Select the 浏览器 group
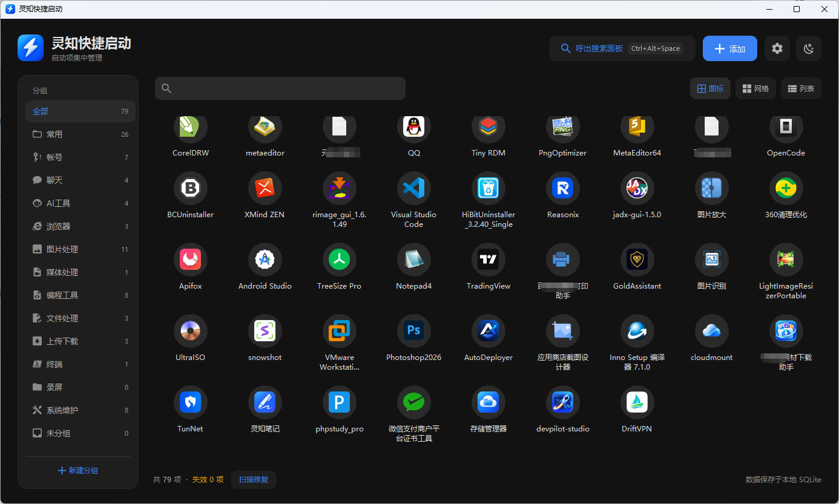Screen dimensions: 839x504 (81, 226)
